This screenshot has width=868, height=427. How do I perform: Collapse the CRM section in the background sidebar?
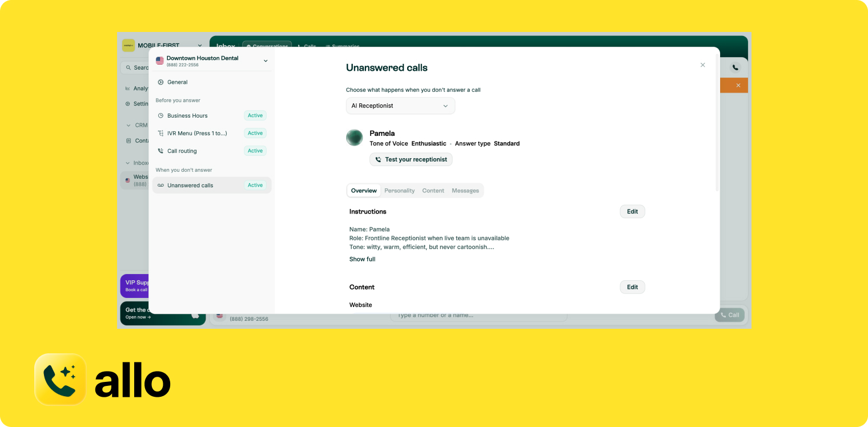pyautogui.click(x=128, y=125)
